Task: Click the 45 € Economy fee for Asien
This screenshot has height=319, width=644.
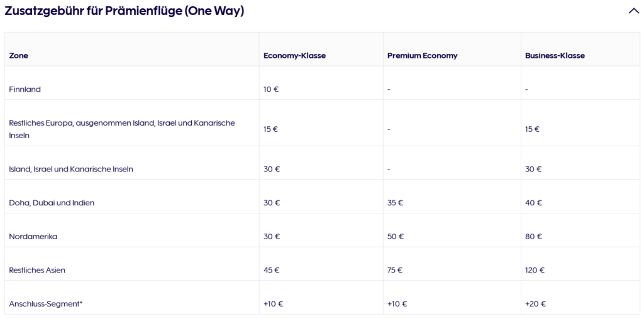Action: click(271, 270)
